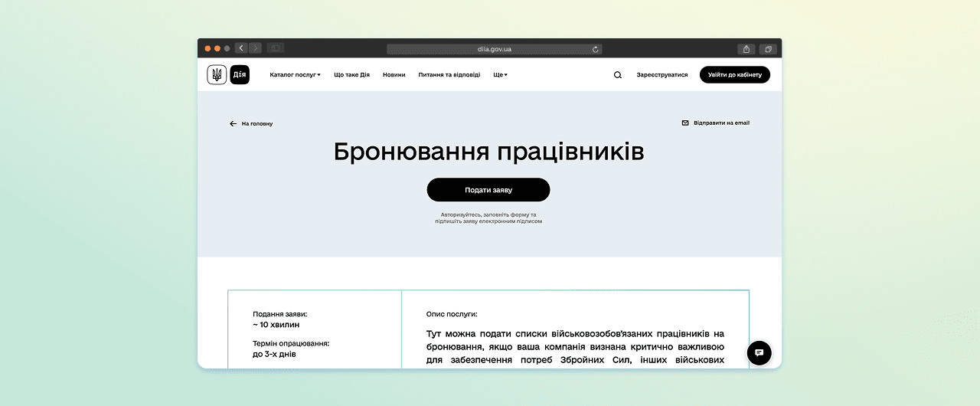
Task: Reload the page using the refresh icon
Action: [596, 49]
